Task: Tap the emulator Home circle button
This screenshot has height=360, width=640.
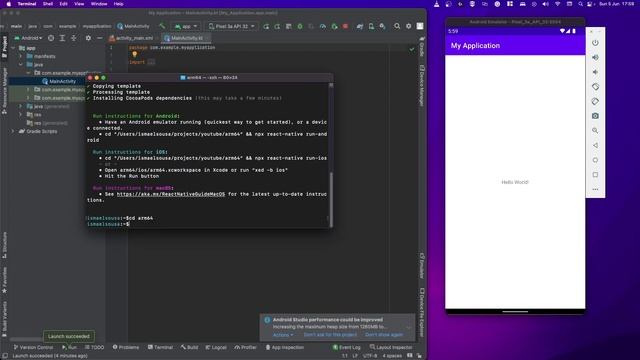Action: 595,160
